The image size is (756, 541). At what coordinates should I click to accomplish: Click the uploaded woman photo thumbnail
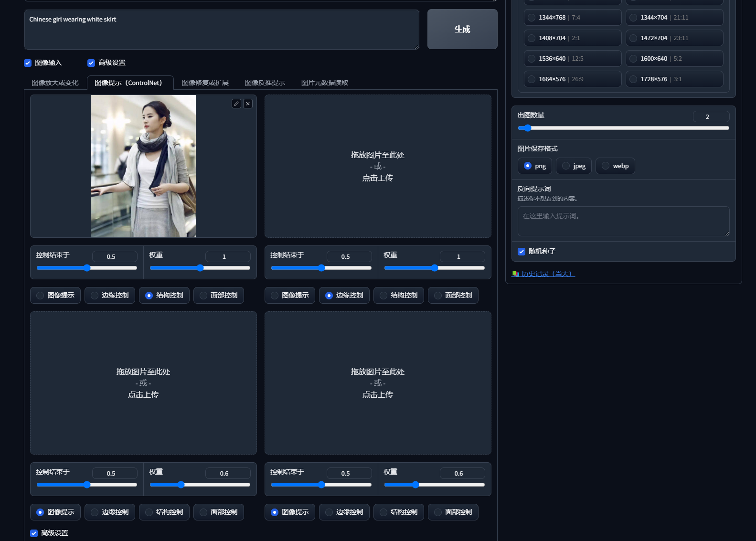click(x=143, y=166)
